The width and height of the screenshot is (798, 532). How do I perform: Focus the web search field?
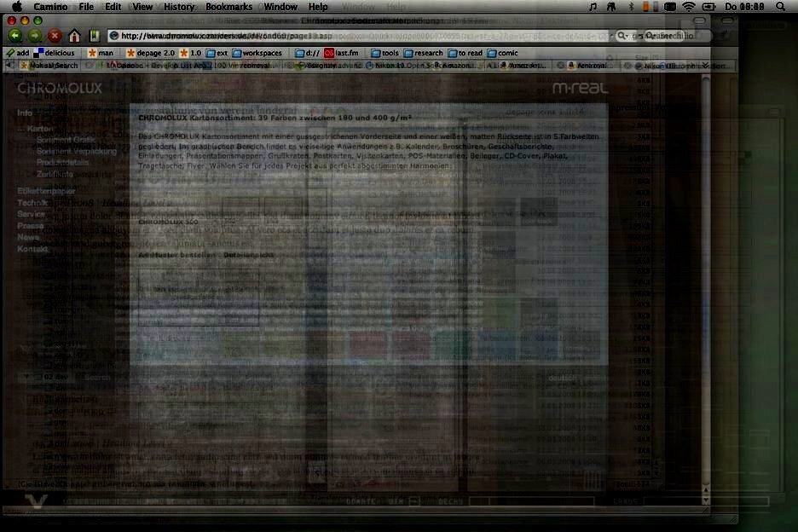(662, 36)
